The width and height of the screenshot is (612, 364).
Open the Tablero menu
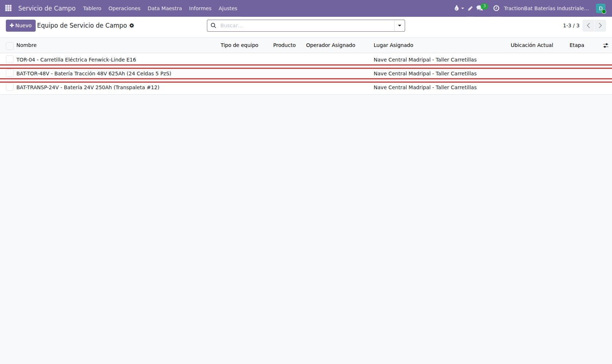[92, 8]
